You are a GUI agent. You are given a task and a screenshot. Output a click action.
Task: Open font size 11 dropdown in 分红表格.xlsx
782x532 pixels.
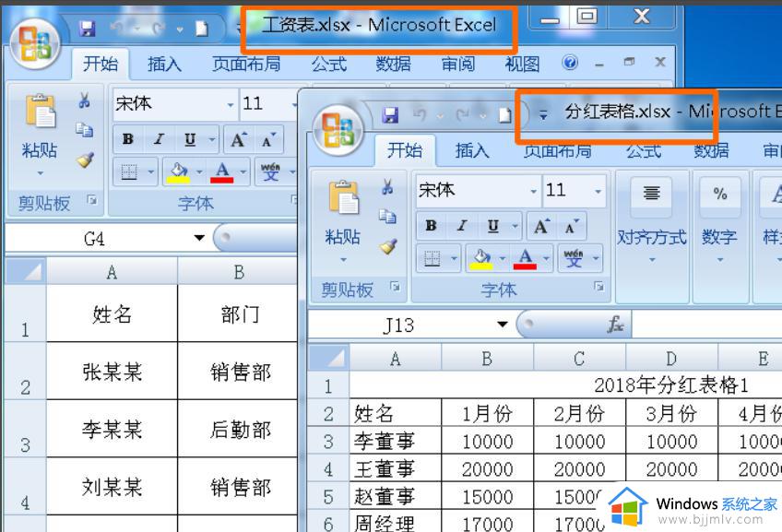[x=598, y=191]
